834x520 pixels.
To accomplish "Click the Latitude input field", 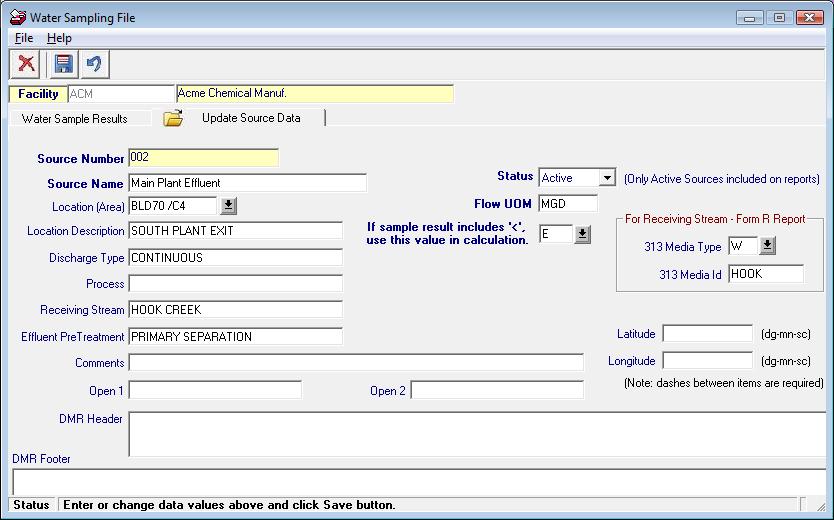I will coord(707,333).
